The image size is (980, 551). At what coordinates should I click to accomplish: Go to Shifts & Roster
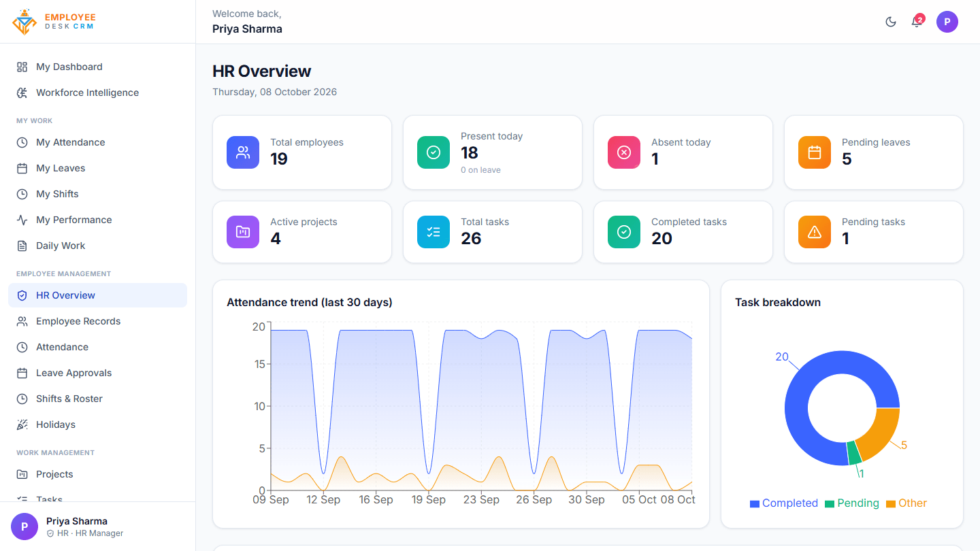coord(97,399)
